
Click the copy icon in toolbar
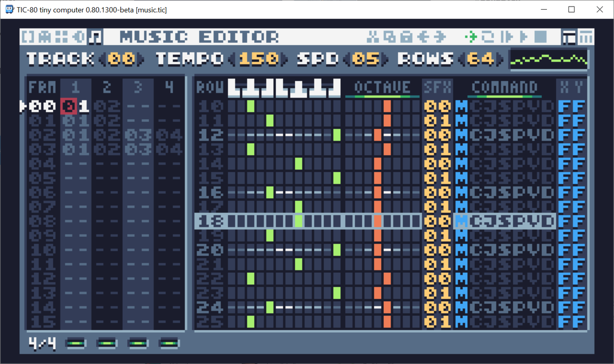point(390,37)
